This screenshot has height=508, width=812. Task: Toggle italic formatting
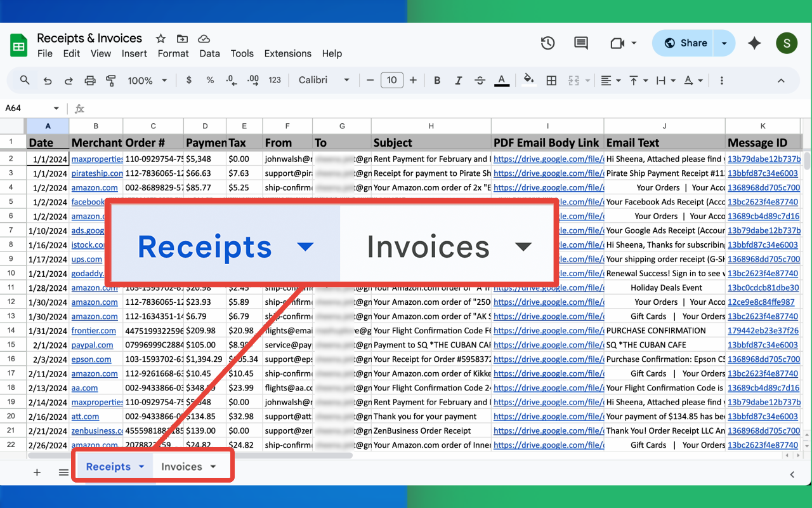459,80
